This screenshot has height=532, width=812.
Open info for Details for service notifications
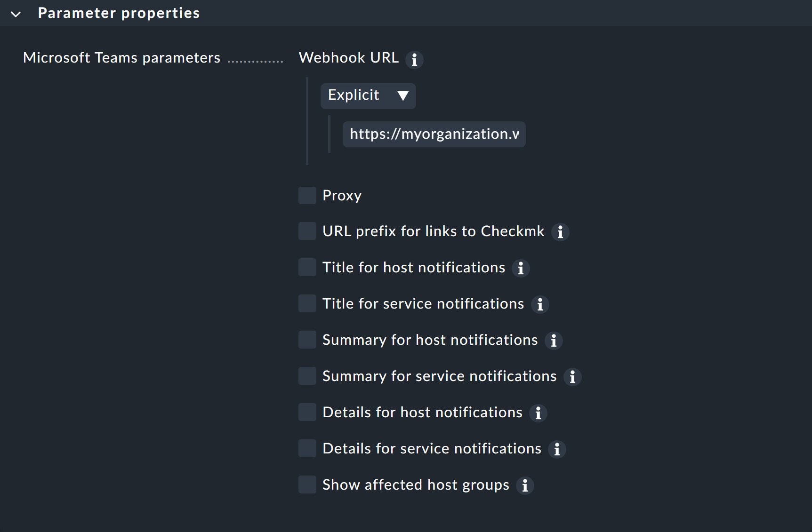pyautogui.click(x=557, y=449)
